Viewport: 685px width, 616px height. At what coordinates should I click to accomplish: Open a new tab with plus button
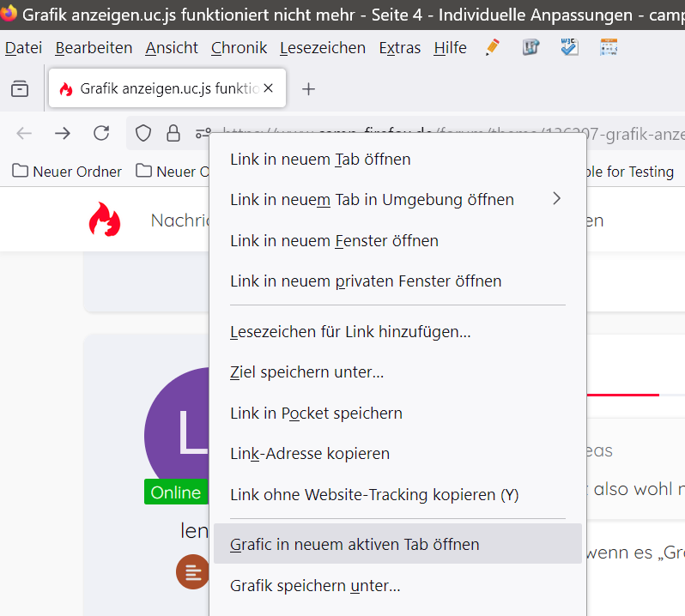tap(308, 89)
